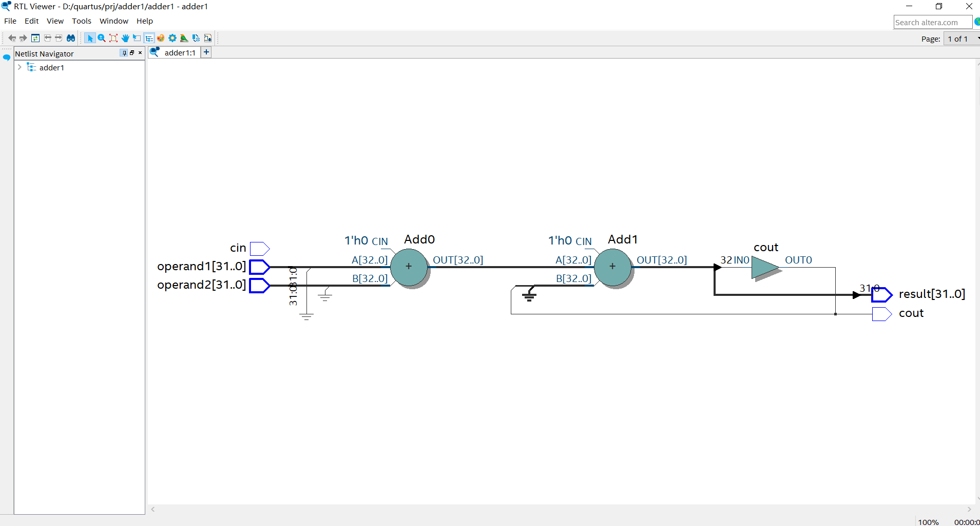The width and height of the screenshot is (980, 526).
Task: Select the adder1:1 tab
Action: click(x=180, y=52)
